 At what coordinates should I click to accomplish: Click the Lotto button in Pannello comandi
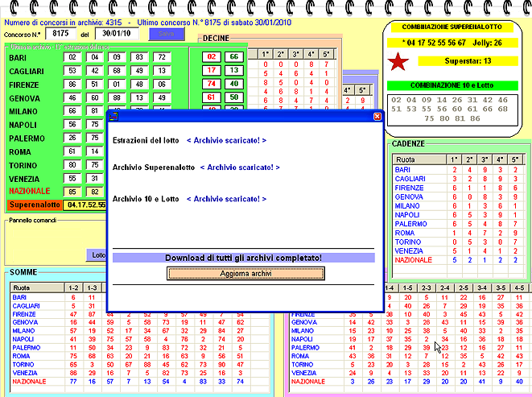tap(97, 255)
